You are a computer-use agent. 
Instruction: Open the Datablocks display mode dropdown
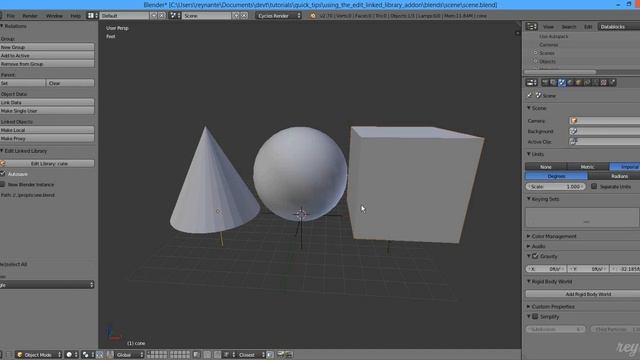click(619, 27)
